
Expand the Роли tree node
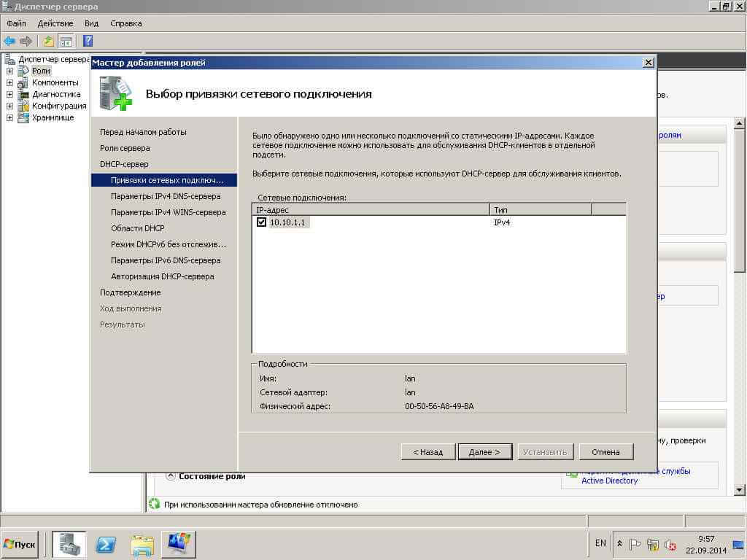tap(9, 71)
